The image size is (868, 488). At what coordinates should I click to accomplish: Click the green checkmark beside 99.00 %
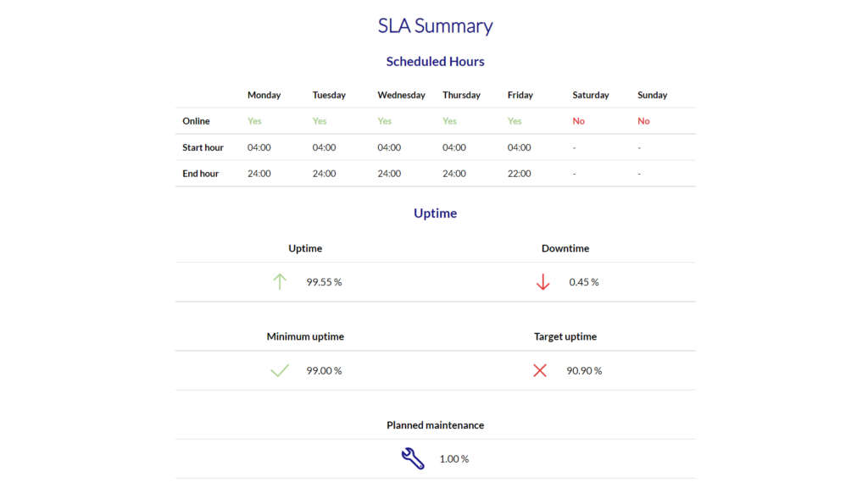pos(280,371)
